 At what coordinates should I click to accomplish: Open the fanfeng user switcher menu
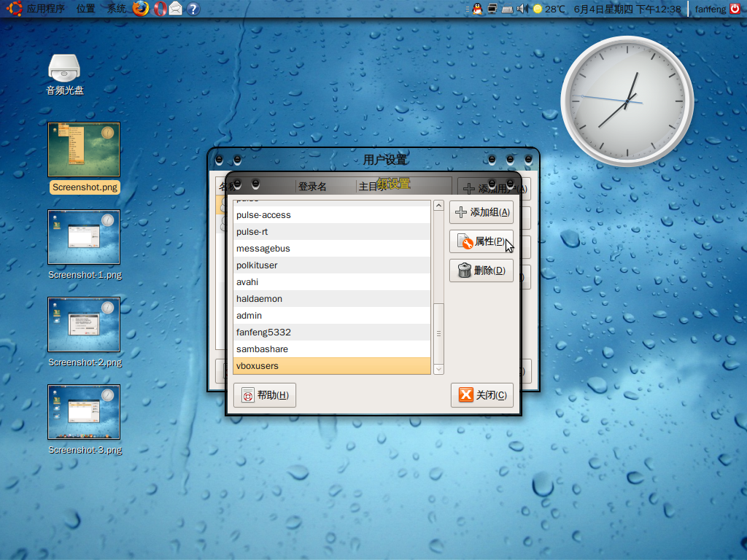711,9
